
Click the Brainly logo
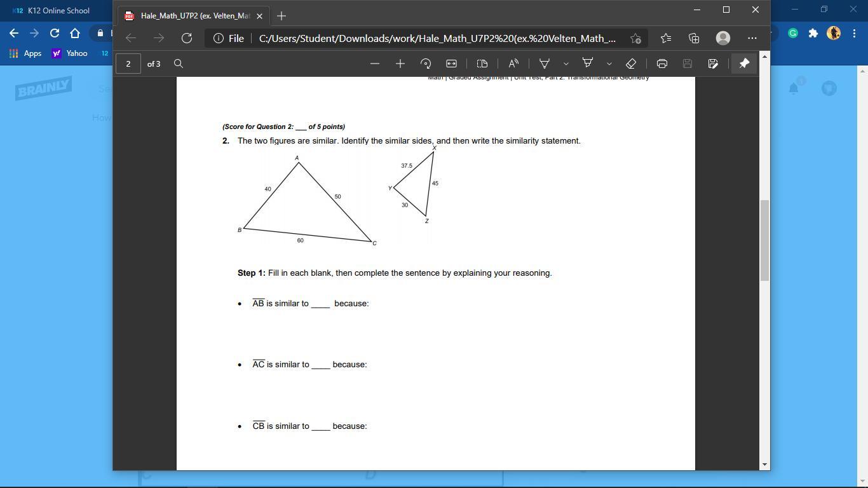44,88
